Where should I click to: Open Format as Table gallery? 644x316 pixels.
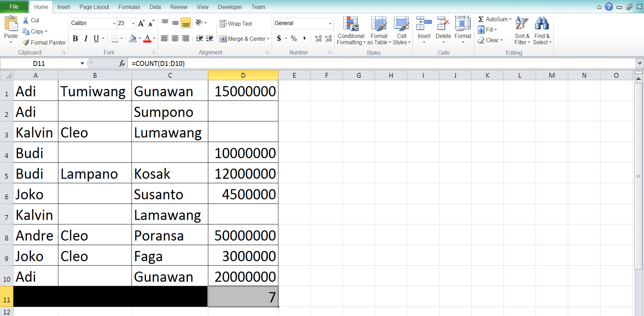coord(379,30)
